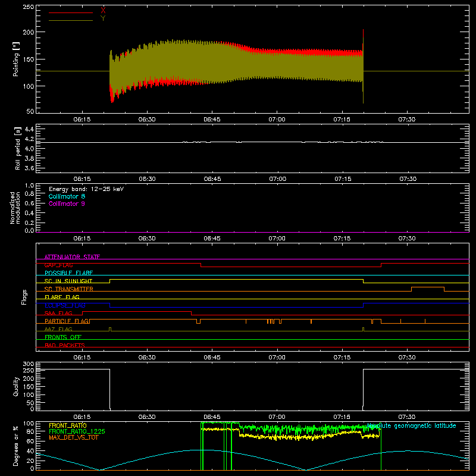
Task: Click the 150 tick on Quality axis
Action: pos(29,387)
